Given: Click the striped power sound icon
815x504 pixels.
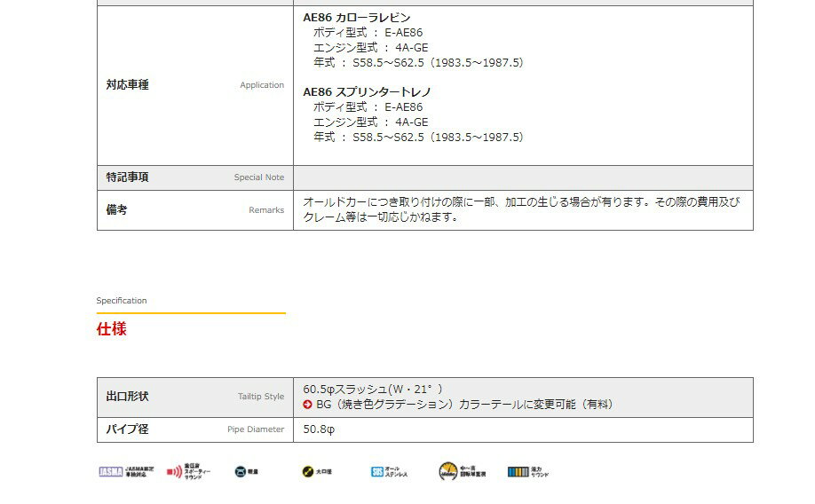Looking at the screenshot, I should pyautogui.click(x=518, y=471).
